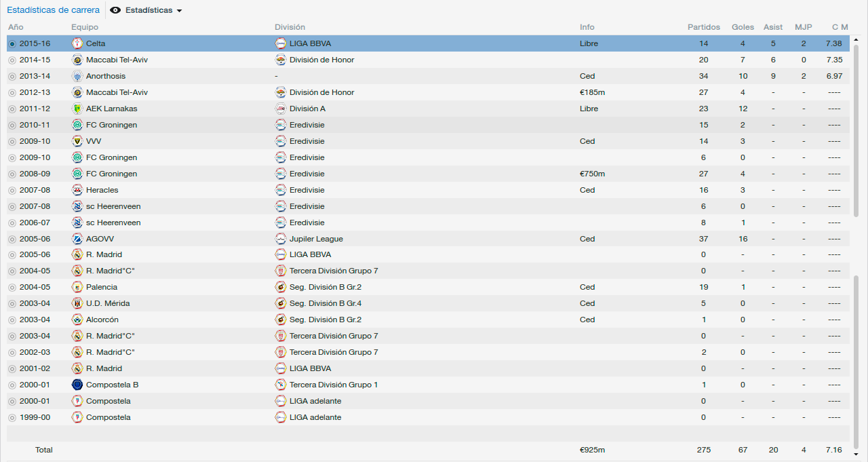
Task: Click FC Groningen badge in 2010-11 row
Action: tap(77, 125)
